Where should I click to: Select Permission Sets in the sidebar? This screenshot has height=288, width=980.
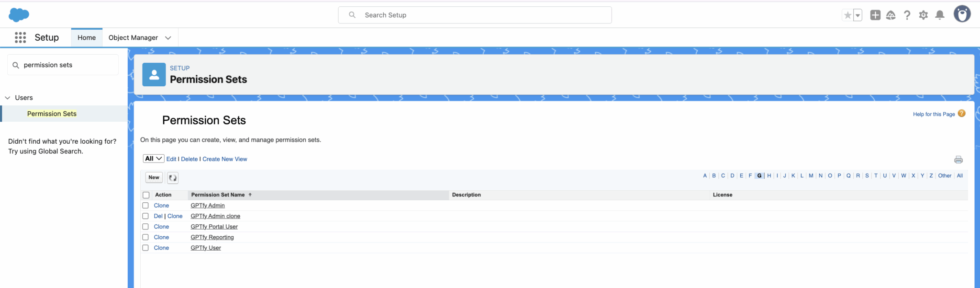click(x=52, y=114)
